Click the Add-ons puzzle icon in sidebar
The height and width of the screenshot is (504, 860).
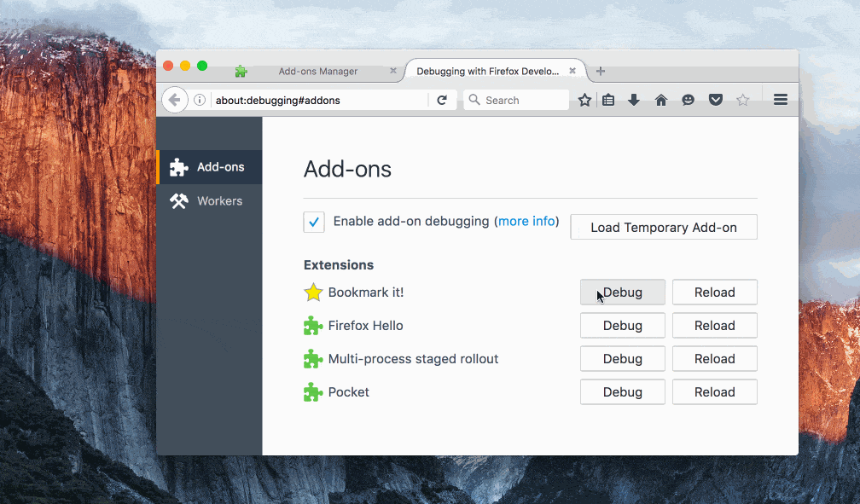[x=179, y=166]
